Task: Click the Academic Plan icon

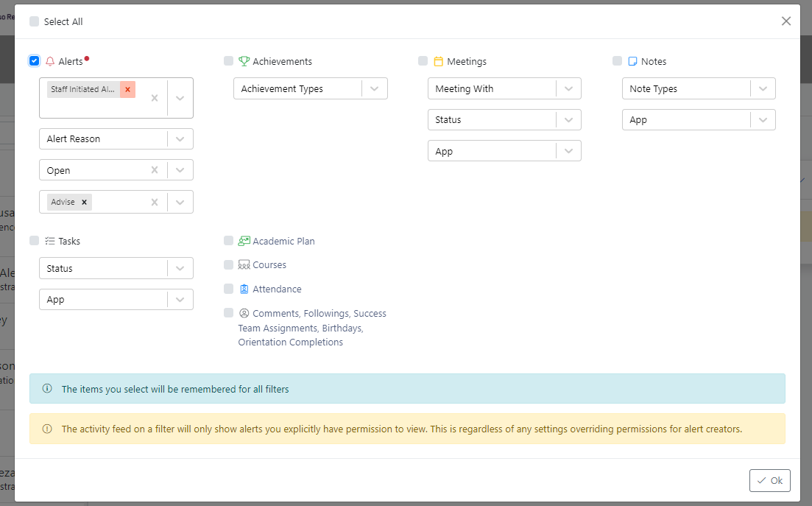Action: (244, 241)
